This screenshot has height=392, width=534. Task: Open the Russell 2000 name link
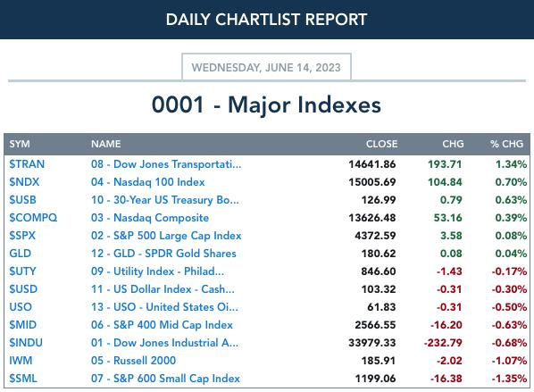point(134,361)
